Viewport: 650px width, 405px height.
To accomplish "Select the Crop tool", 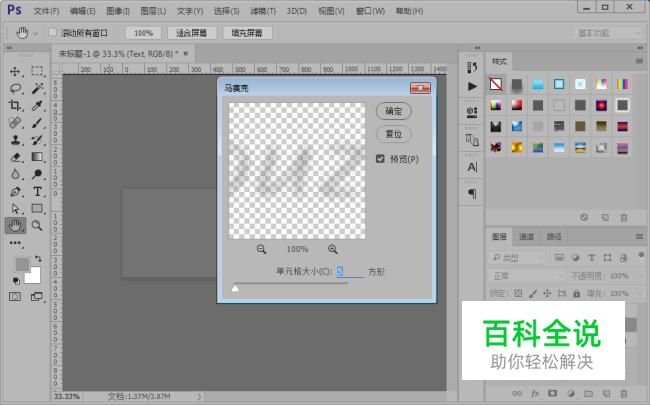I will click(15, 105).
